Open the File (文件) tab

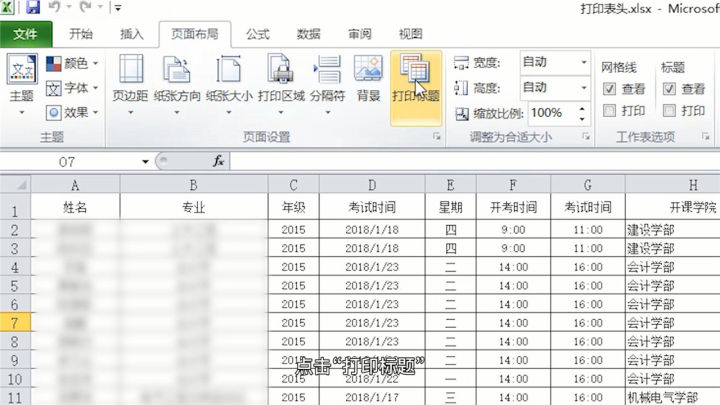click(x=26, y=34)
